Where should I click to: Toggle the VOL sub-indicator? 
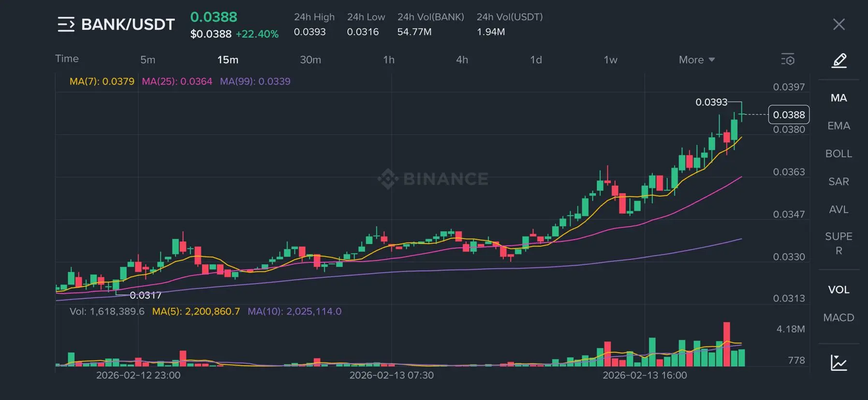(839, 290)
